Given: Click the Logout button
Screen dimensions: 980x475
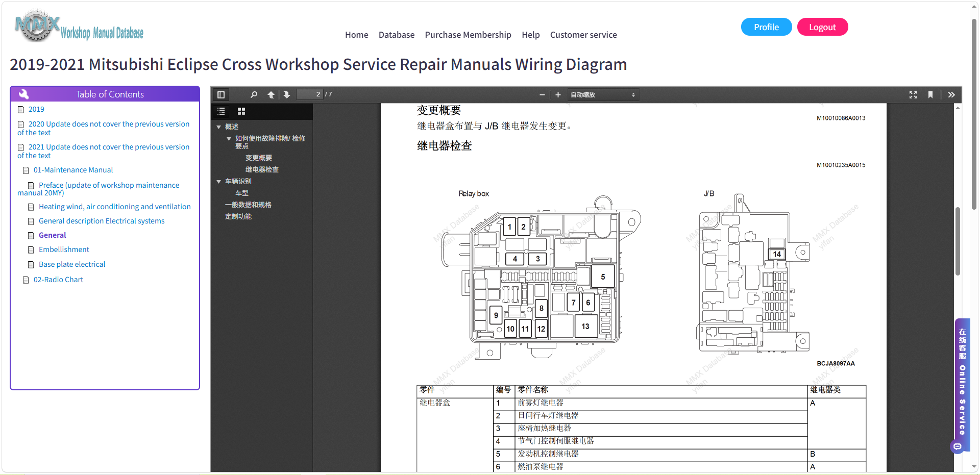Looking at the screenshot, I should coord(822,27).
